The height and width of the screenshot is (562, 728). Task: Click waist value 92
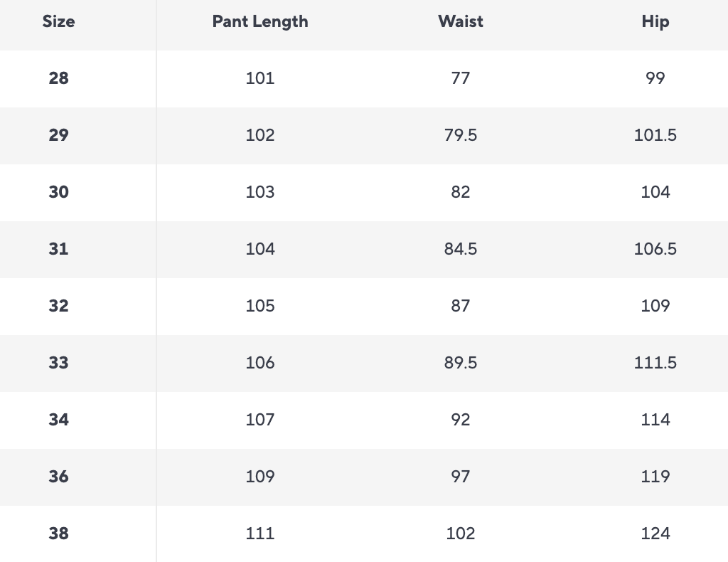[x=461, y=420]
